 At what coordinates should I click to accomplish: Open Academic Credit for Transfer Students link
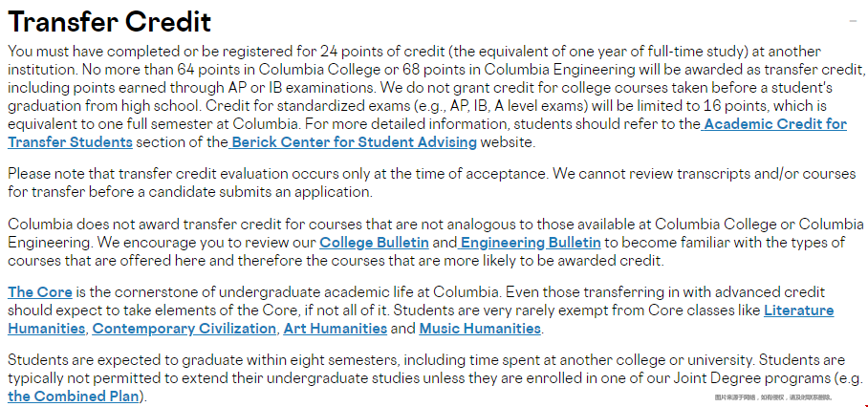[x=774, y=124]
